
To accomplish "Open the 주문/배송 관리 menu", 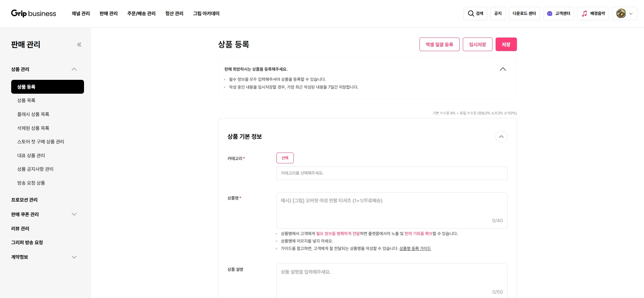I will (x=141, y=14).
